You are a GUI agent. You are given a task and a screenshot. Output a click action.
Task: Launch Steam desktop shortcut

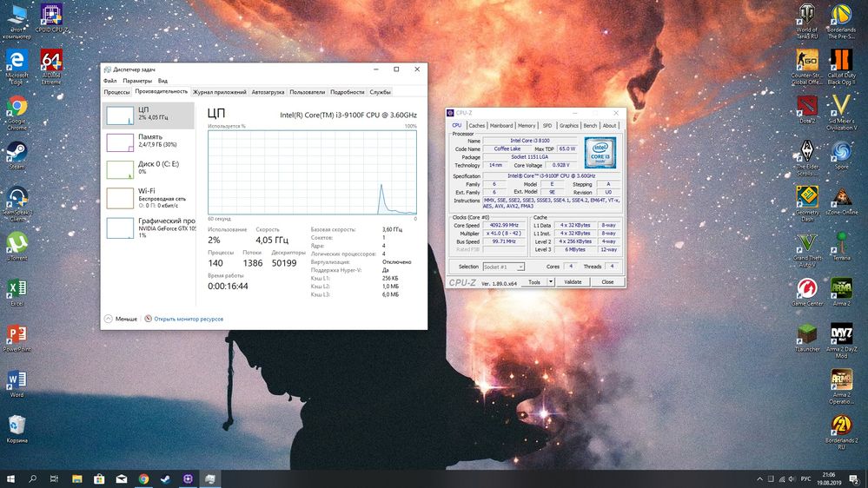point(17,155)
